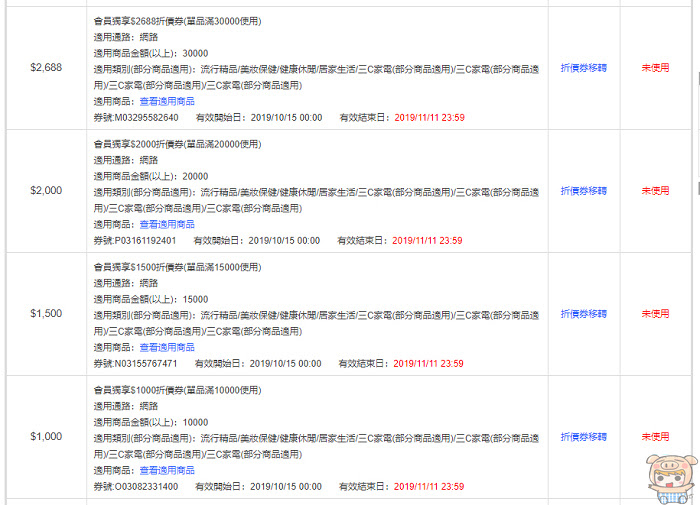Image resolution: width=700 pixels, height=505 pixels.
Task: Select the $2,000 amount cell
Action: 46,191
